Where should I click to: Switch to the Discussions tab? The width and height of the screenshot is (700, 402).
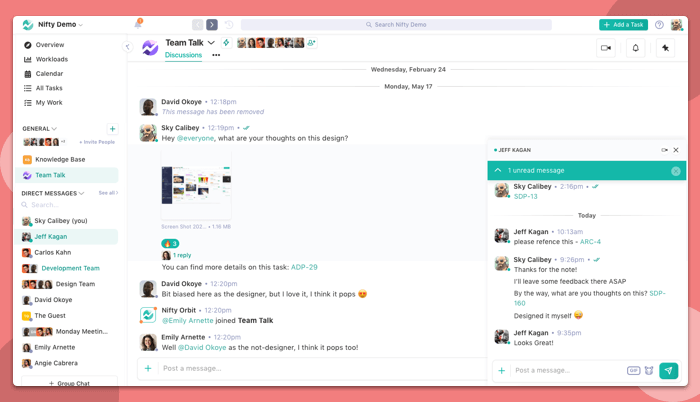[183, 55]
